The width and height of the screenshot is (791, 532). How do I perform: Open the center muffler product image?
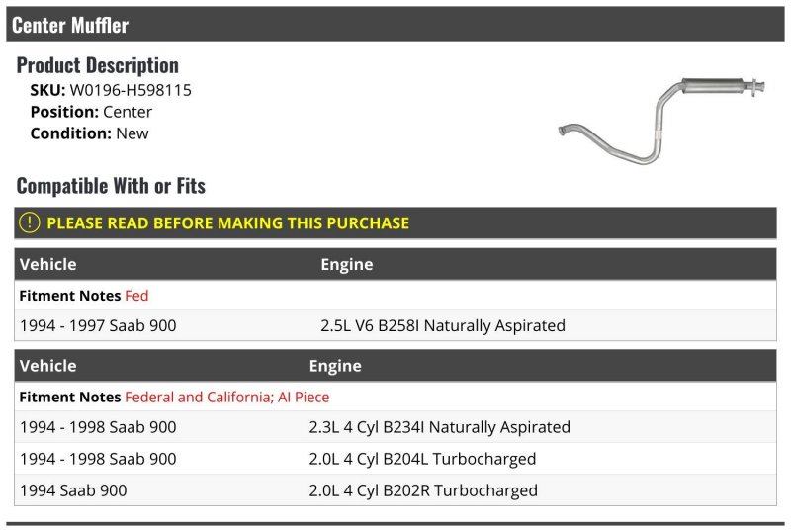coord(661,122)
